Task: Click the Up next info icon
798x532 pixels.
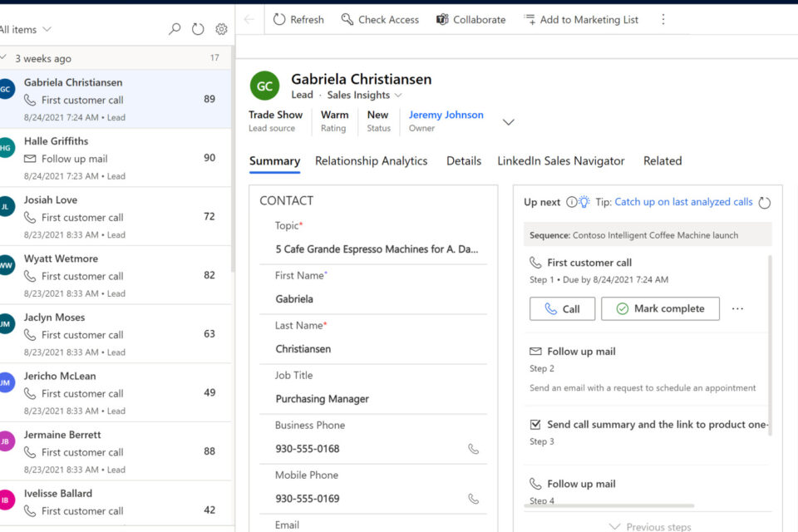Action: tap(571, 202)
